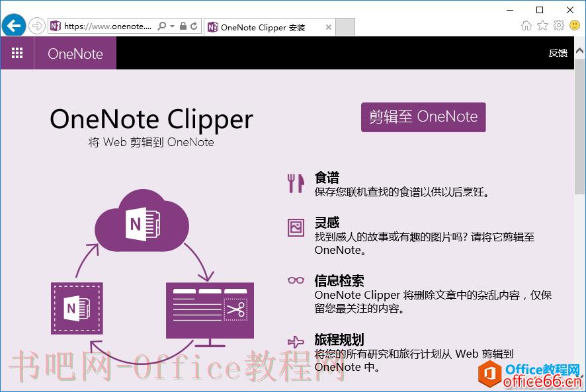Maximize the browser window
This screenshot has width=586, height=392.
(540, 10)
